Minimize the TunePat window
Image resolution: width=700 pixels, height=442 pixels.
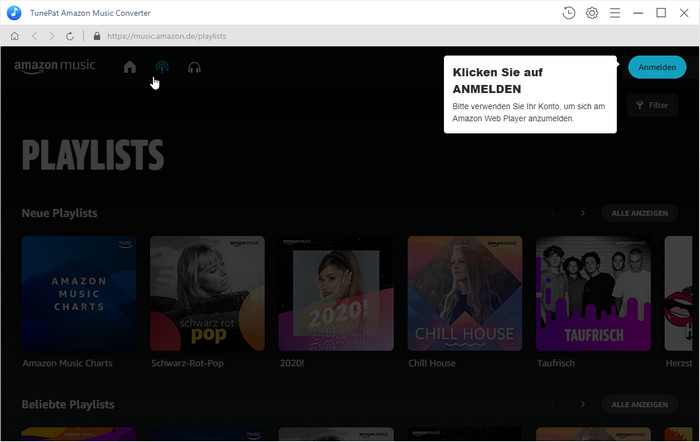click(638, 13)
